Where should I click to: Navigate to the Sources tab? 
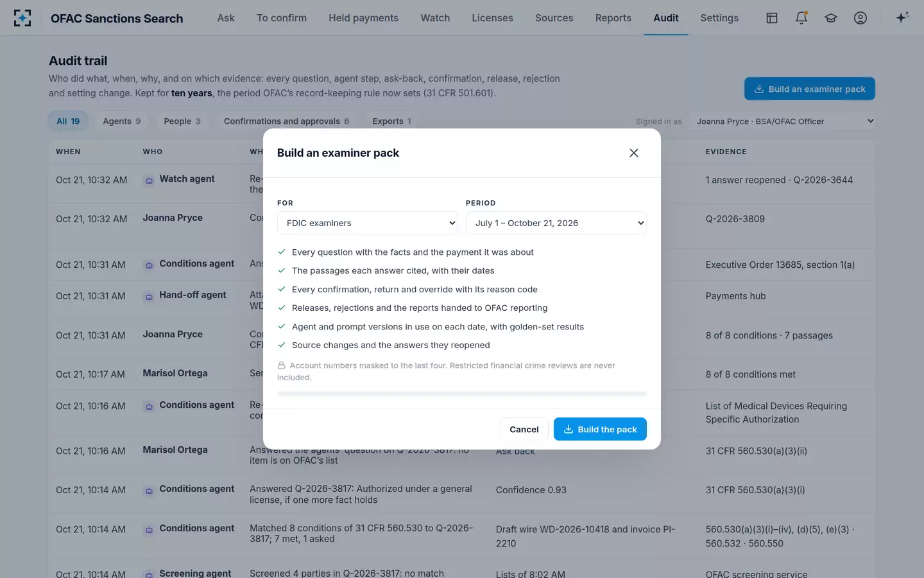[554, 18]
